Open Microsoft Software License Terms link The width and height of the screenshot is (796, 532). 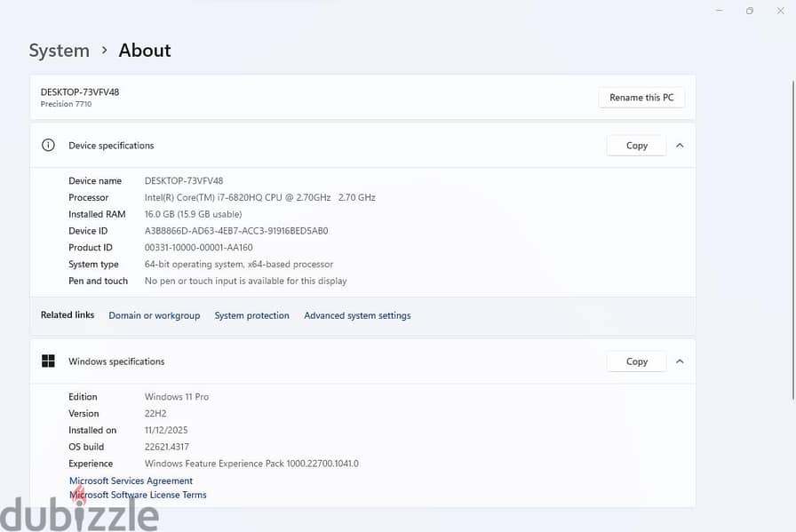pos(138,495)
